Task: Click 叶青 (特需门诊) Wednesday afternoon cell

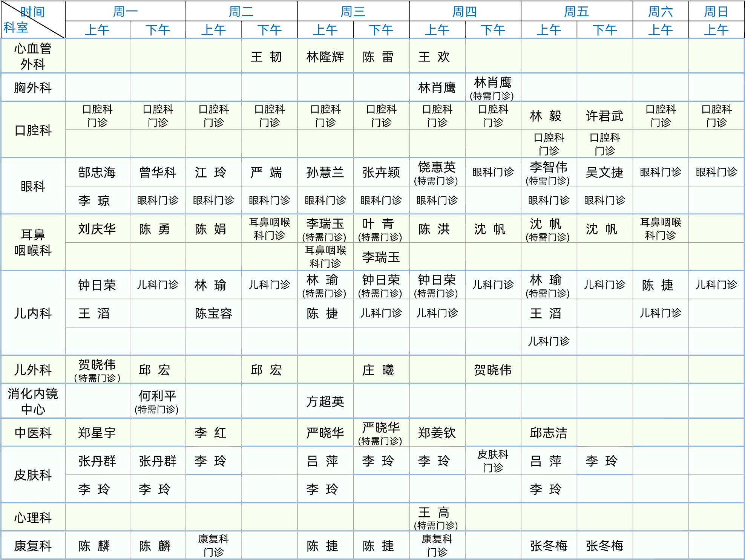Action: (x=380, y=229)
